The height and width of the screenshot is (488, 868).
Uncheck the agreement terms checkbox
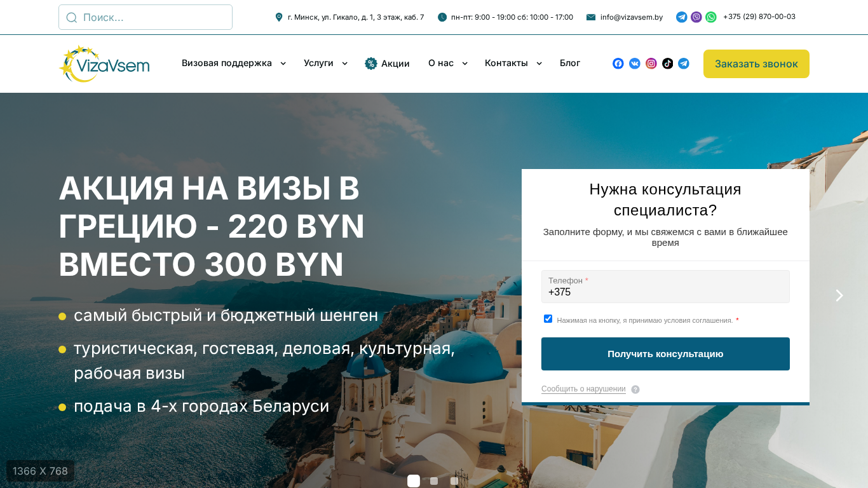[548, 319]
